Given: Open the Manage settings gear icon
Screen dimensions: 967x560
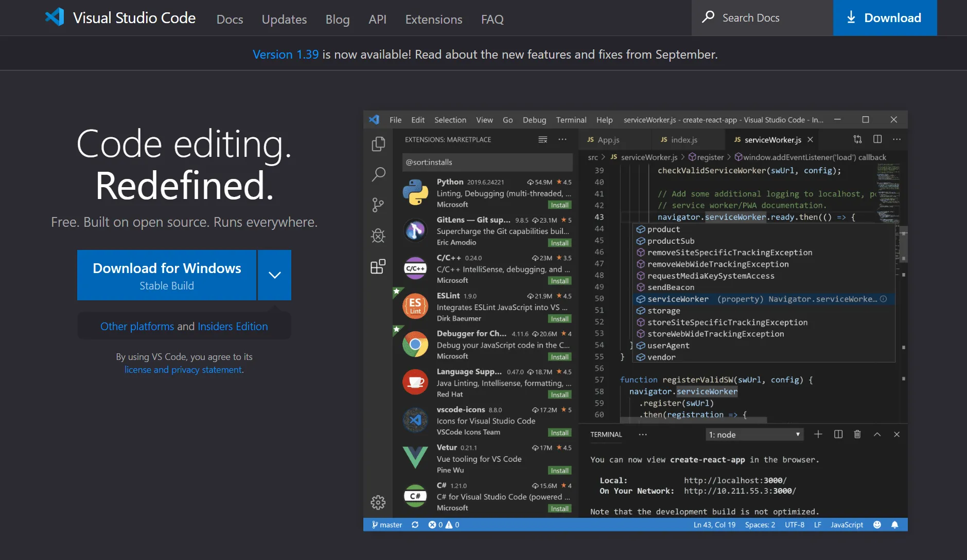Looking at the screenshot, I should [x=378, y=502].
